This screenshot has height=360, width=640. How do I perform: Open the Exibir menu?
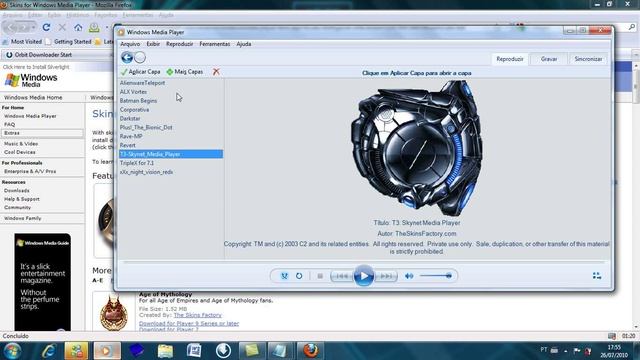pyautogui.click(x=153, y=44)
